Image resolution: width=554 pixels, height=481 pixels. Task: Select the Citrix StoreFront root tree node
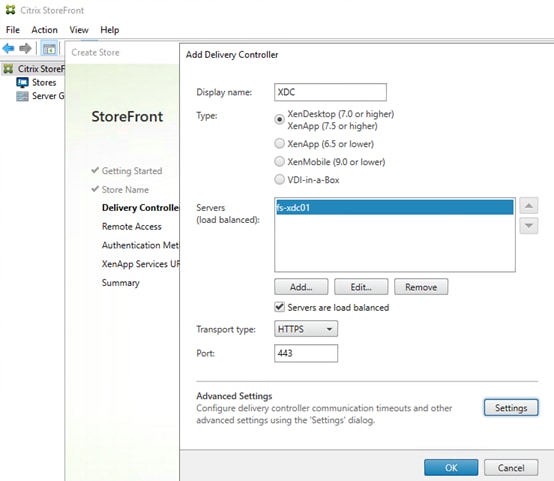[x=34, y=69]
